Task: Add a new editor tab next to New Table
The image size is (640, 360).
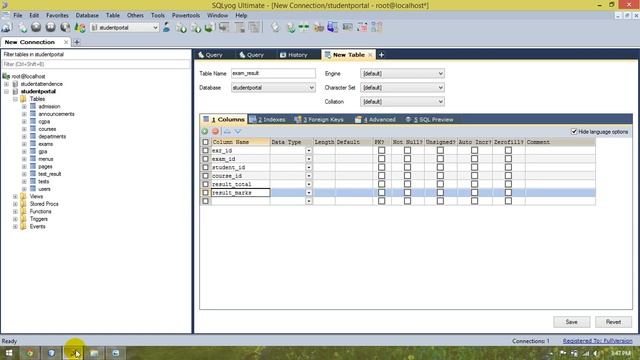Action: (x=381, y=55)
